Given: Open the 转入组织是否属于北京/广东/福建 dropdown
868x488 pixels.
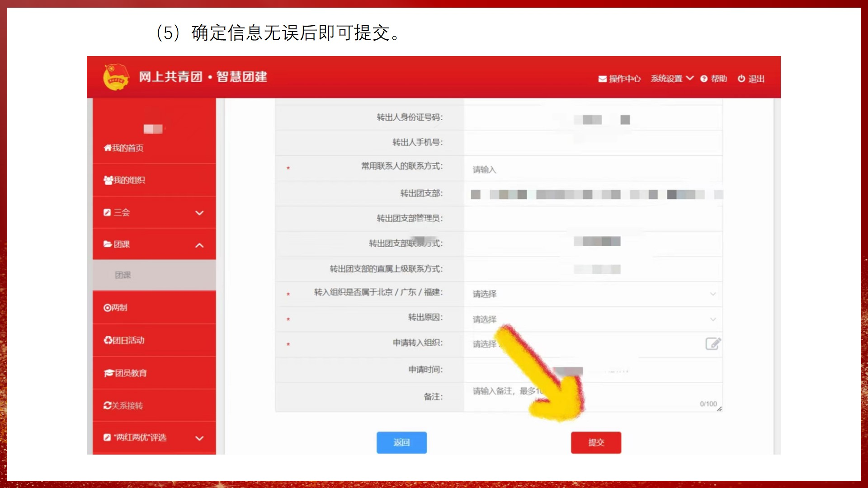Looking at the screenshot, I should click(x=592, y=294).
